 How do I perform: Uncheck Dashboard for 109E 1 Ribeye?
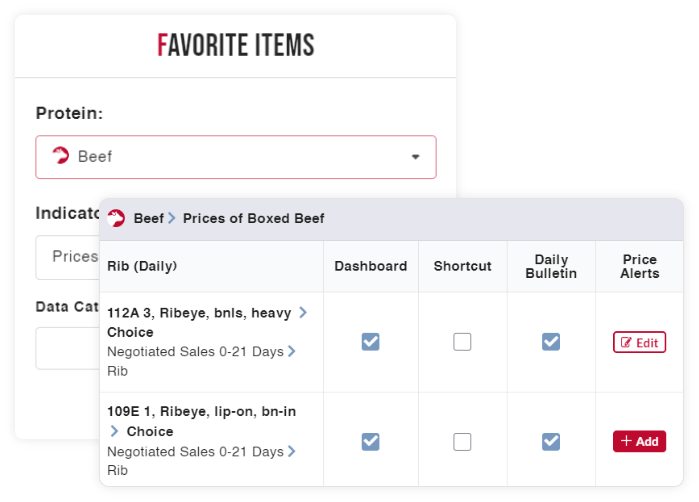[x=370, y=441]
